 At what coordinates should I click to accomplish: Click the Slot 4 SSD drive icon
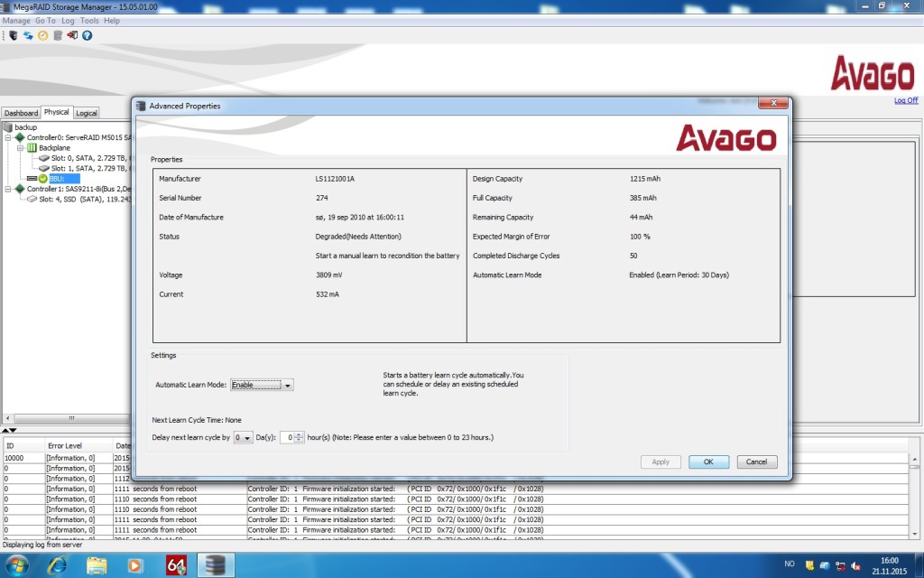coord(32,200)
